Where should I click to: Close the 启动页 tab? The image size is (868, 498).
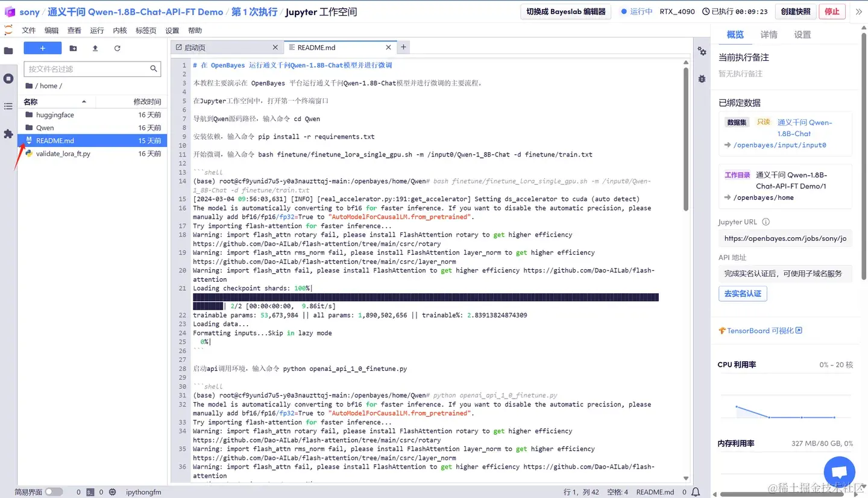(275, 47)
